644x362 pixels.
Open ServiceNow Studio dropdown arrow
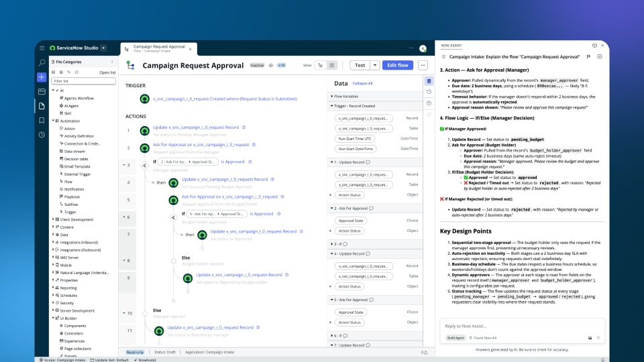coord(103,48)
